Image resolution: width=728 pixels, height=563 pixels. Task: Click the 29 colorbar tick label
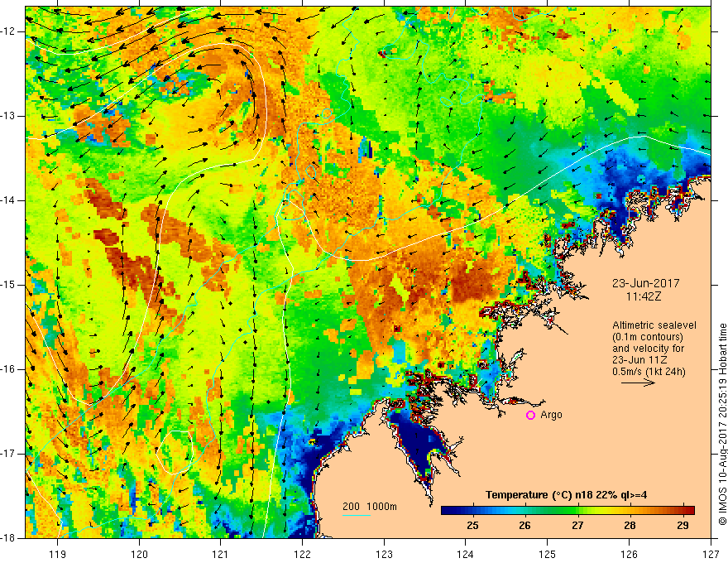point(682,526)
